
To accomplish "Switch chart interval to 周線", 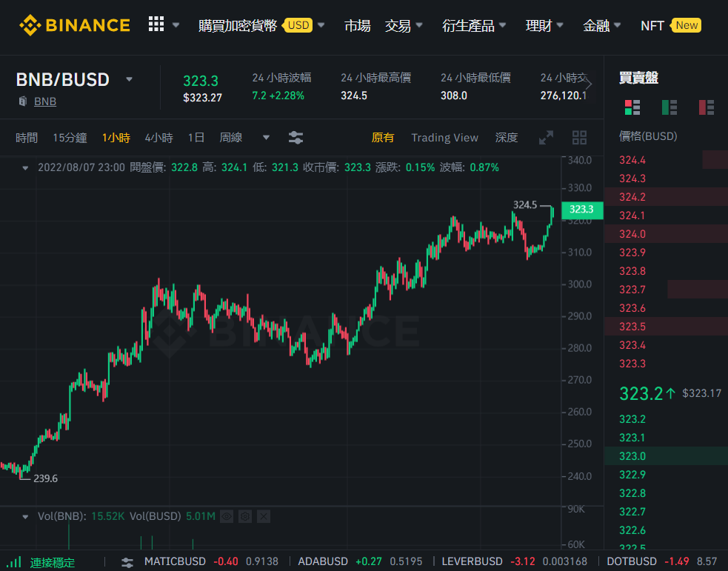I will coord(231,138).
